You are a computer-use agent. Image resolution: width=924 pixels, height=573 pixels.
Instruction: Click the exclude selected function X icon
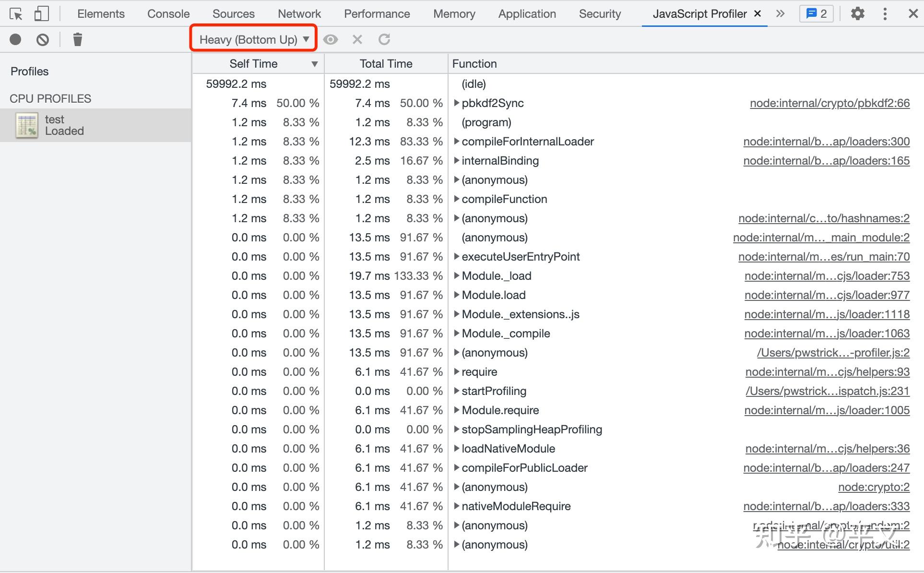[x=357, y=39]
